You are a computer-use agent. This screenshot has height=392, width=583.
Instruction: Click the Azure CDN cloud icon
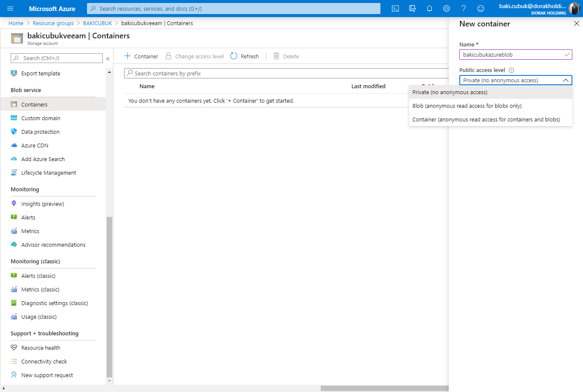[14, 145]
